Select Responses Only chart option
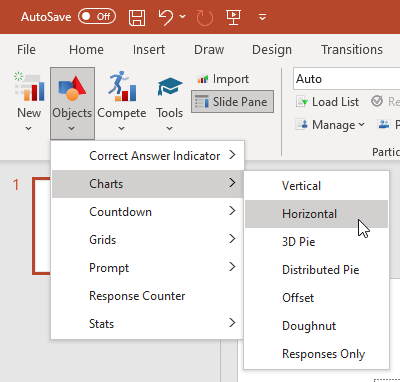Image resolution: width=400 pixels, height=382 pixels. point(316,354)
